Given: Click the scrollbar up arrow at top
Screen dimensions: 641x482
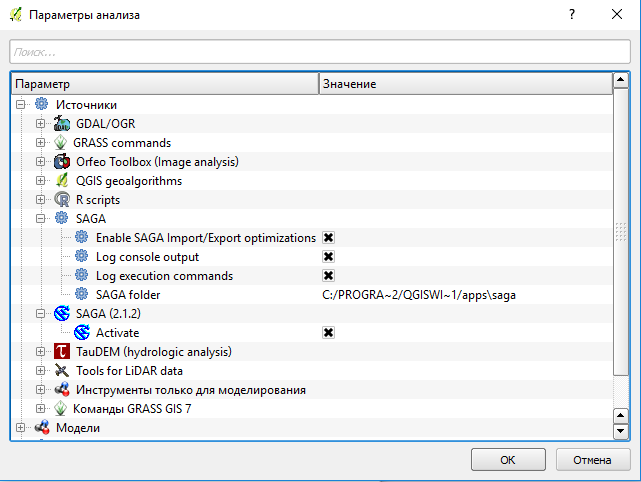Looking at the screenshot, I should (621, 80).
